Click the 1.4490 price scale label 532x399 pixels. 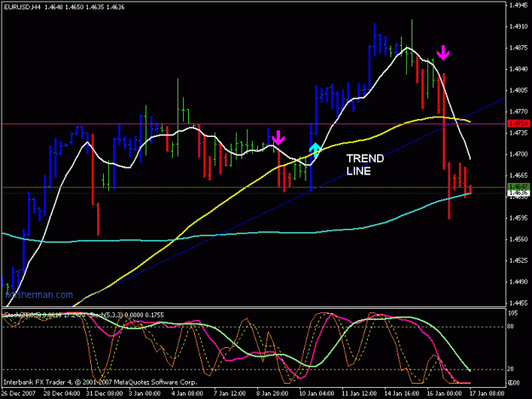(518, 282)
